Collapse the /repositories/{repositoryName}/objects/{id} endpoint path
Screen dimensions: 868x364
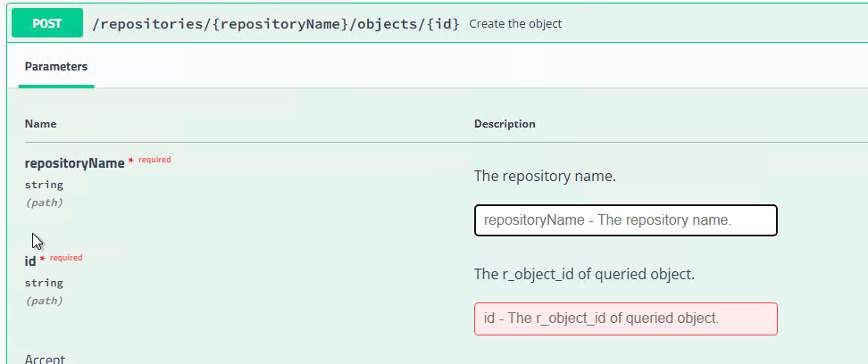(276, 24)
